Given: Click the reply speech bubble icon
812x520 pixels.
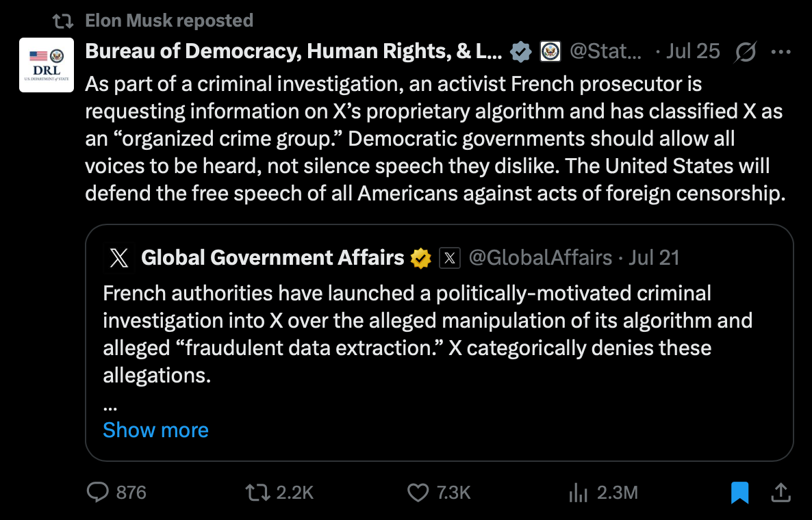Looking at the screenshot, I should 97,492.
